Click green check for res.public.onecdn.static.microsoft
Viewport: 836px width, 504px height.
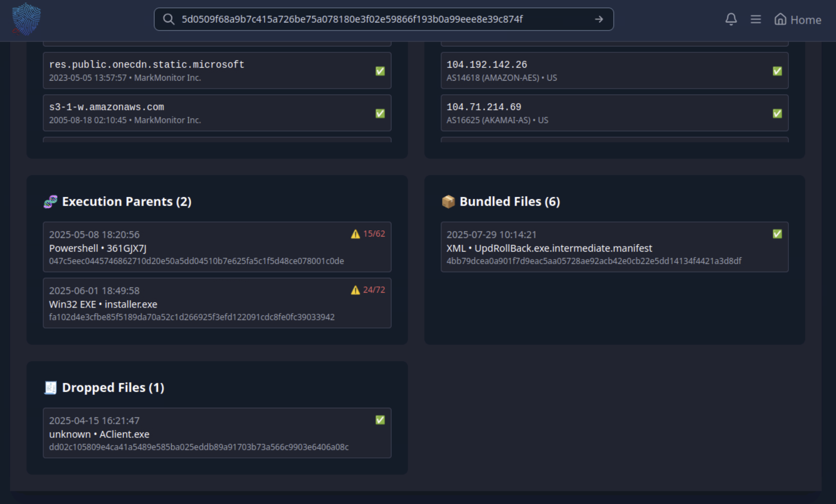click(380, 71)
